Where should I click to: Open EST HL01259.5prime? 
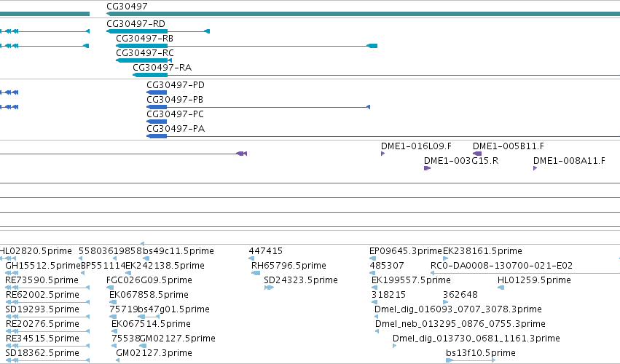(x=534, y=280)
